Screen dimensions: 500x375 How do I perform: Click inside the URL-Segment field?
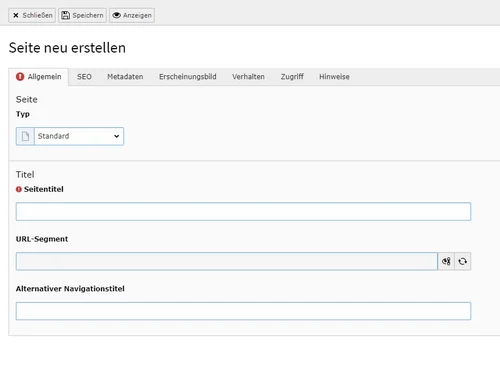227,261
